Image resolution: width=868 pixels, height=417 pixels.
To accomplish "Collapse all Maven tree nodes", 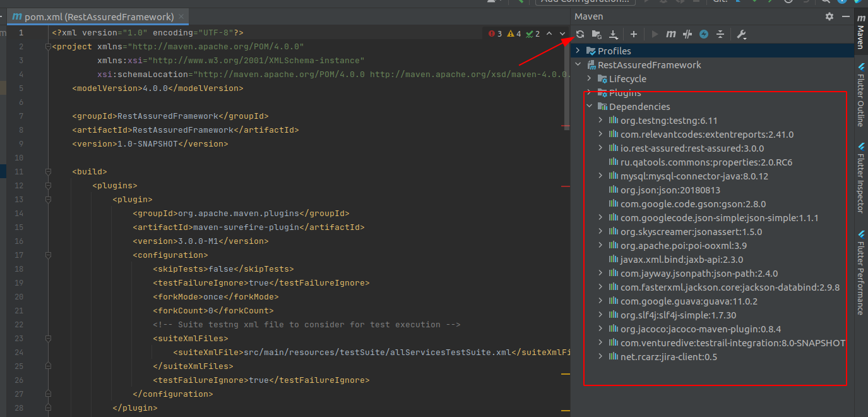I will [x=720, y=34].
